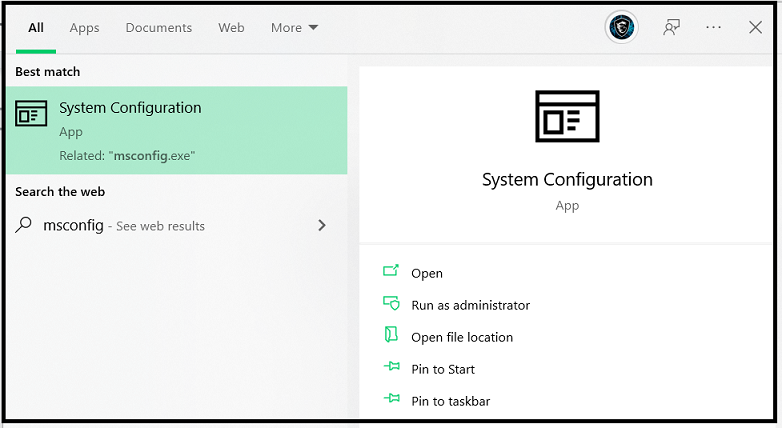The height and width of the screenshot is (428, 782).
Task: Close the search panel
Action: click(755, 27)
